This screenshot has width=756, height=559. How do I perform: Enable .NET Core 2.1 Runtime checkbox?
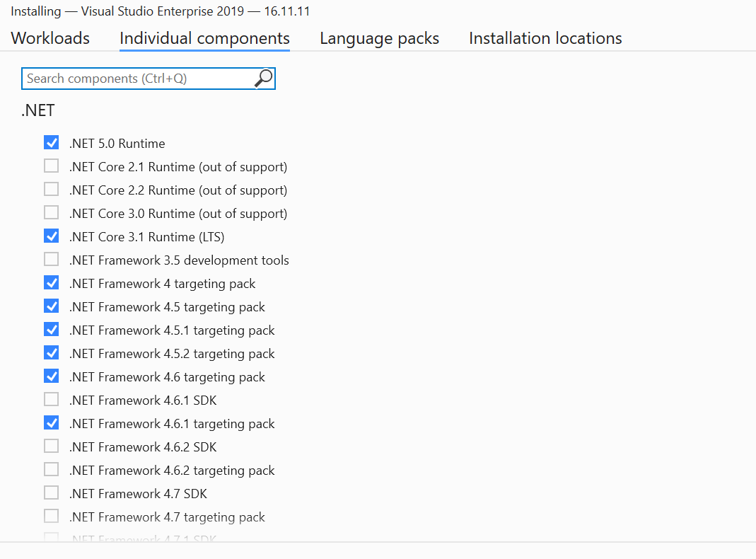tap(51, 166)
